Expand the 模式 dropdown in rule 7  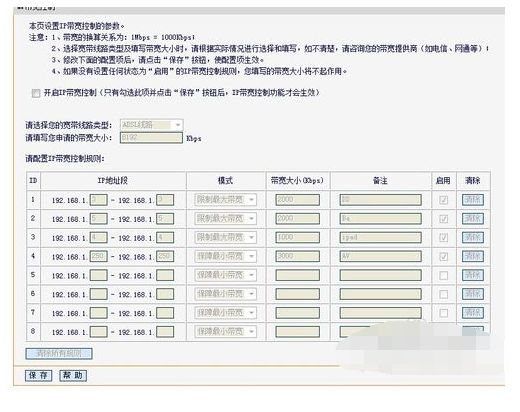click(226, 313)
